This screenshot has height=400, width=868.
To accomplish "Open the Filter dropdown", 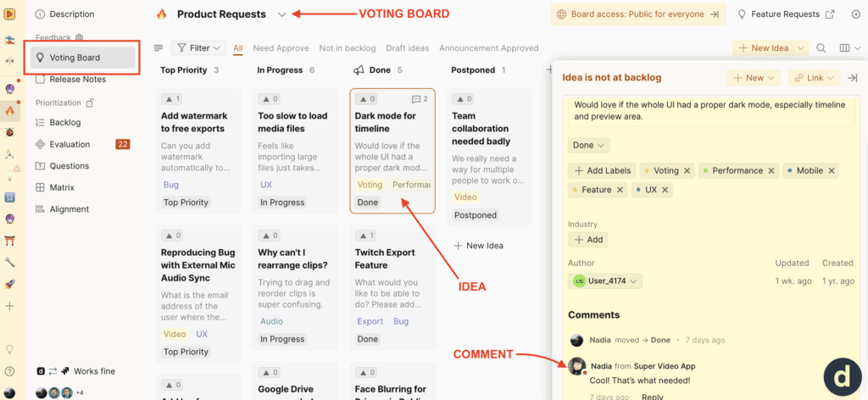I will (199, 48).
